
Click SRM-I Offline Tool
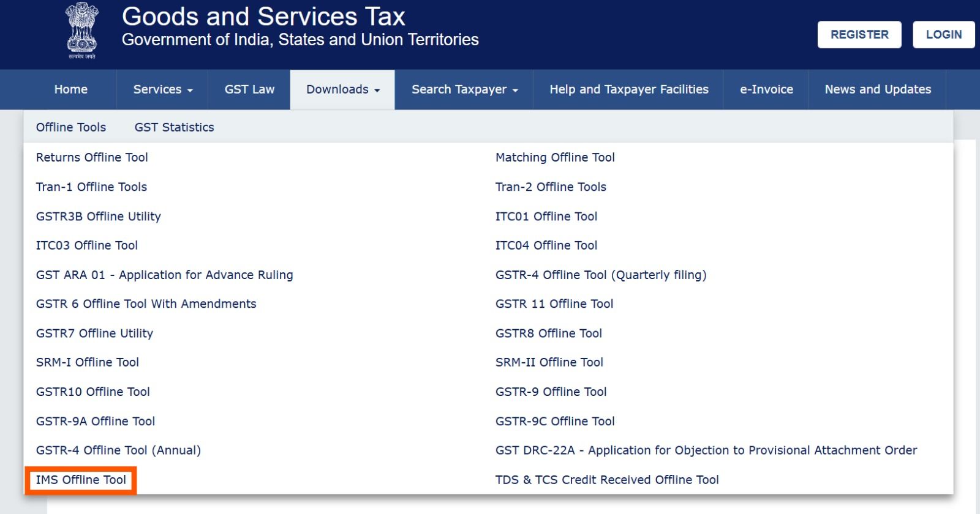[x=88, y=362]
